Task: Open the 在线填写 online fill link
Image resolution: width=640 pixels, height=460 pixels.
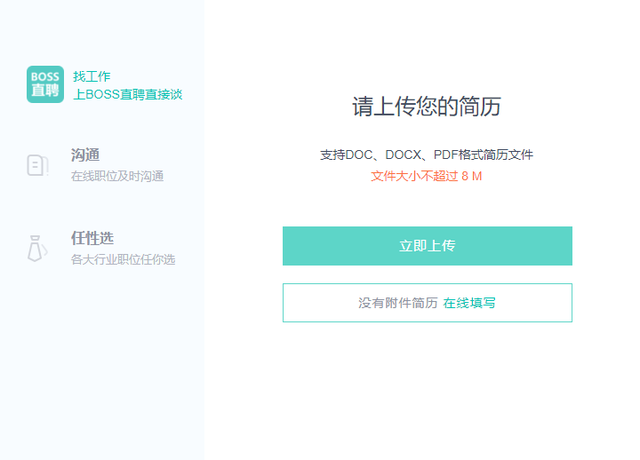Action: pyautogui.click(x=469, y=303)
